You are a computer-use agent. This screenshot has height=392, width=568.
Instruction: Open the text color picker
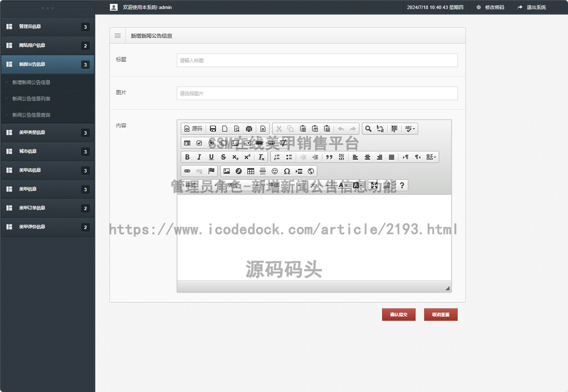tap(343, 185)
